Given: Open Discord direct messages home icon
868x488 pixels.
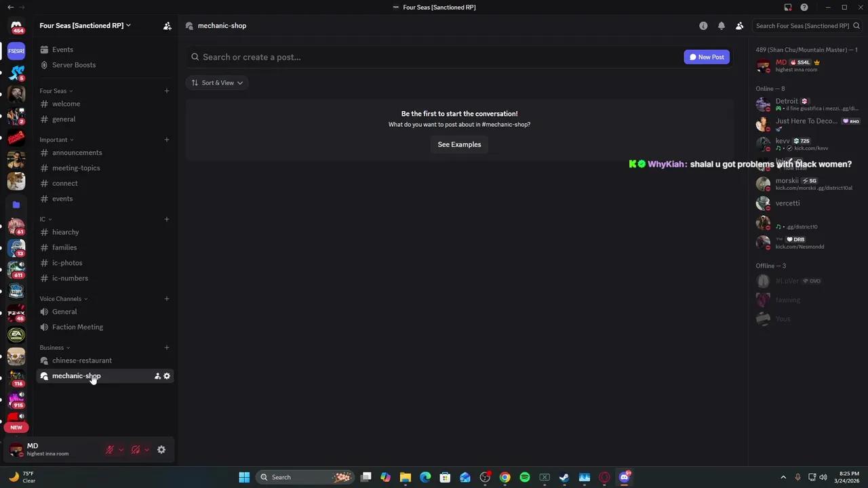Looking at the screenshot, I should [16, 26].
